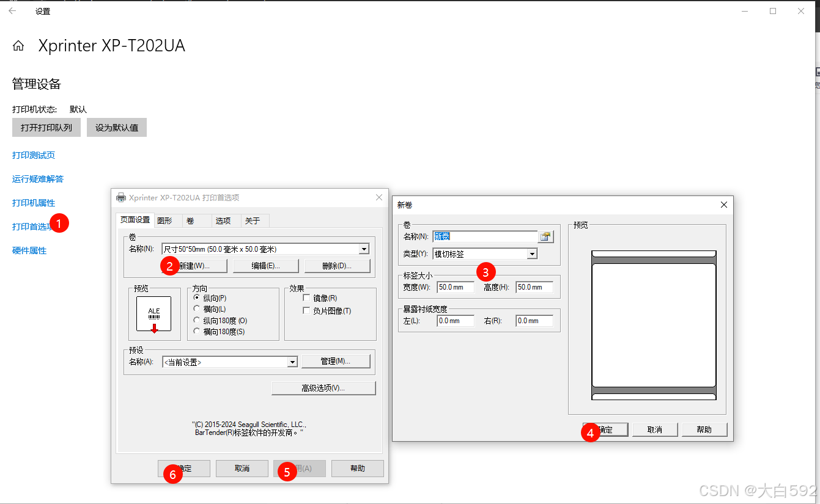Click the 编辑(E)... button
This screenshot has width=820, height=504.
(266, 266)
